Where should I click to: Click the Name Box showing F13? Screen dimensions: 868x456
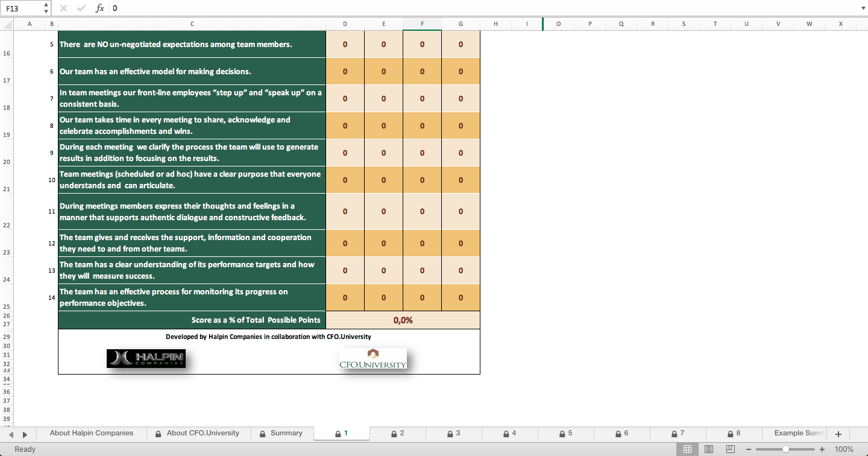coord(22,8)
